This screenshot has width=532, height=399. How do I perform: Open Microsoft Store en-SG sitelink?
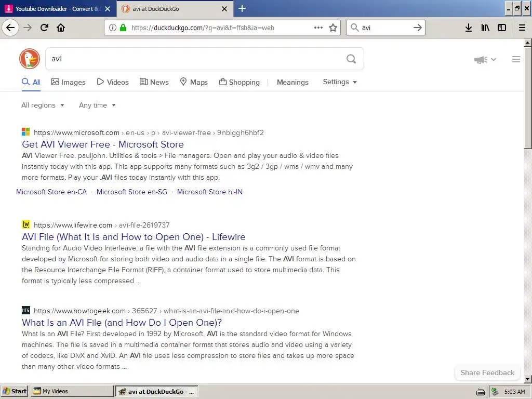pyautogui.click(x=132, y=192)
